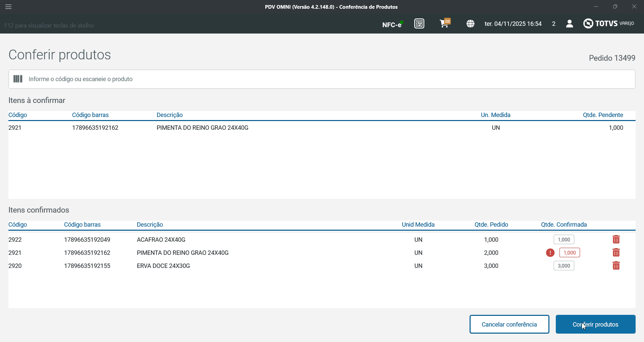Click date and time ter. 04/11/2025

[513, 24]
